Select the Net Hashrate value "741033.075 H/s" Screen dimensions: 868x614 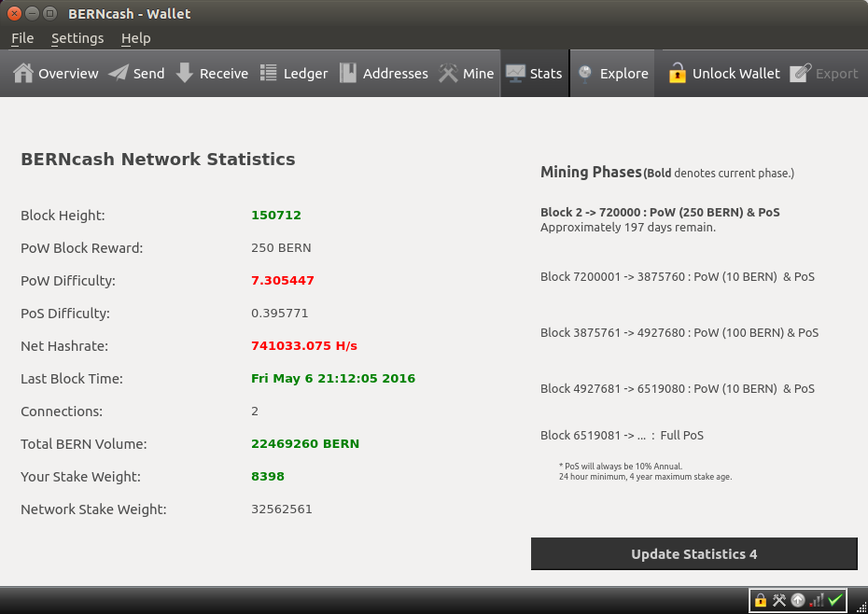click(304, 345)
